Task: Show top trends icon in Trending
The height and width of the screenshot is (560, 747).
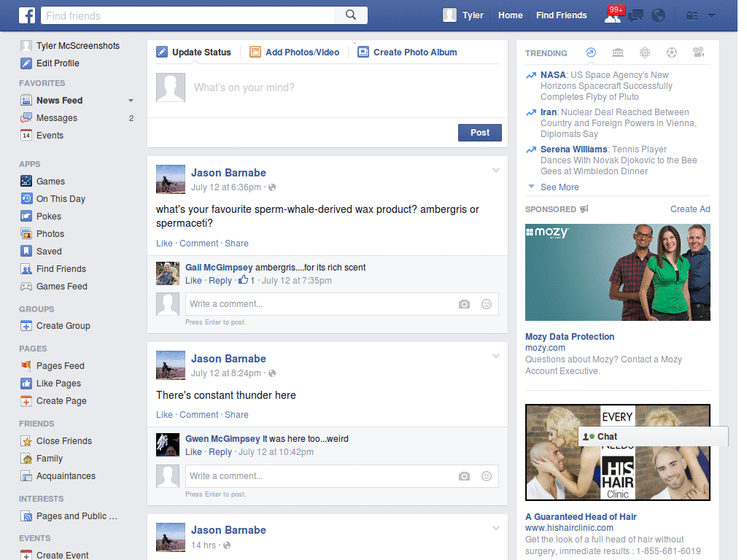Action: [x=591, y=52]
